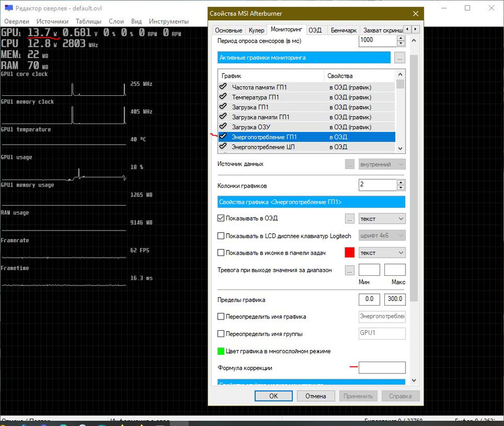Toggle the Частота памяти ГП1 checkmark

223,86
